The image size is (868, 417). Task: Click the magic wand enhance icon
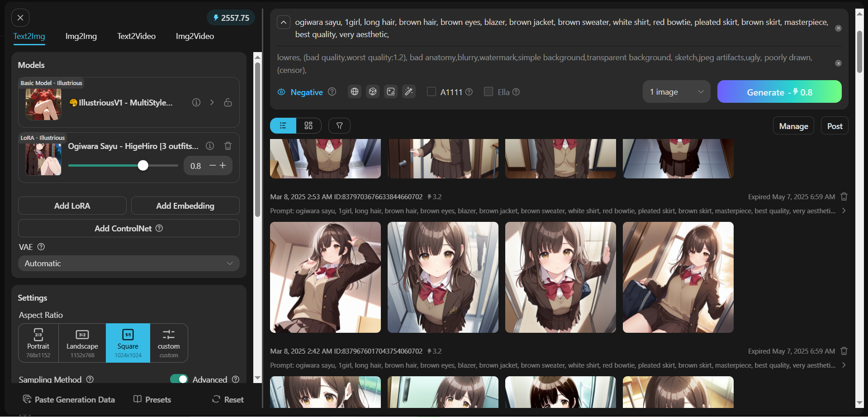[409, 92]
